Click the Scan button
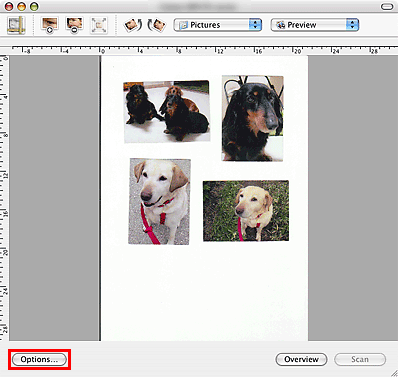 360,359
